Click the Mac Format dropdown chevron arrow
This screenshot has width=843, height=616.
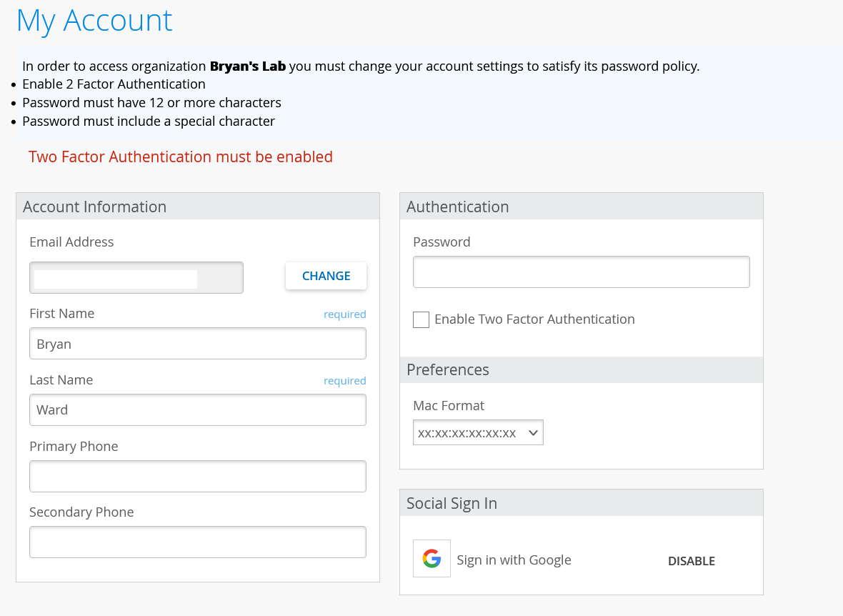coord(532,432)
